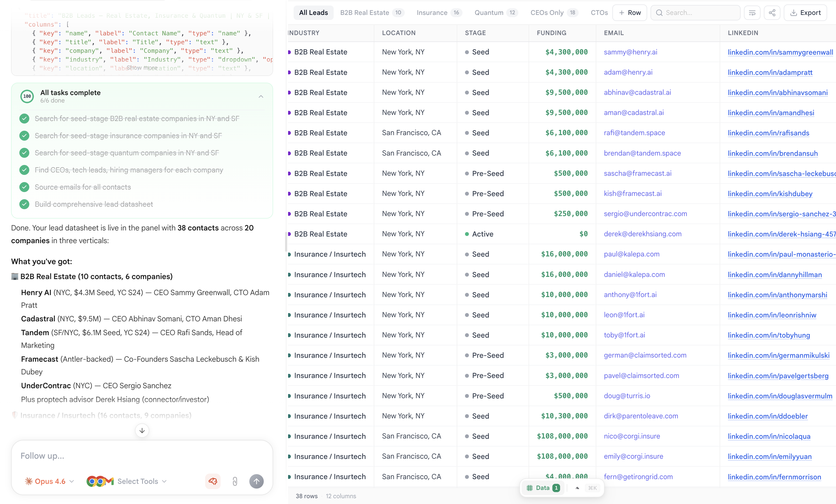The image size is (836, 504).
Task: Click checkmark for quantum companies search task
Action: (x=24, y=153)
